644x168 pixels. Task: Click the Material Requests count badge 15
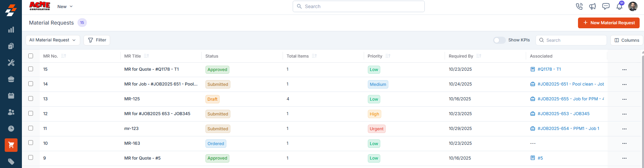[82, 23]
